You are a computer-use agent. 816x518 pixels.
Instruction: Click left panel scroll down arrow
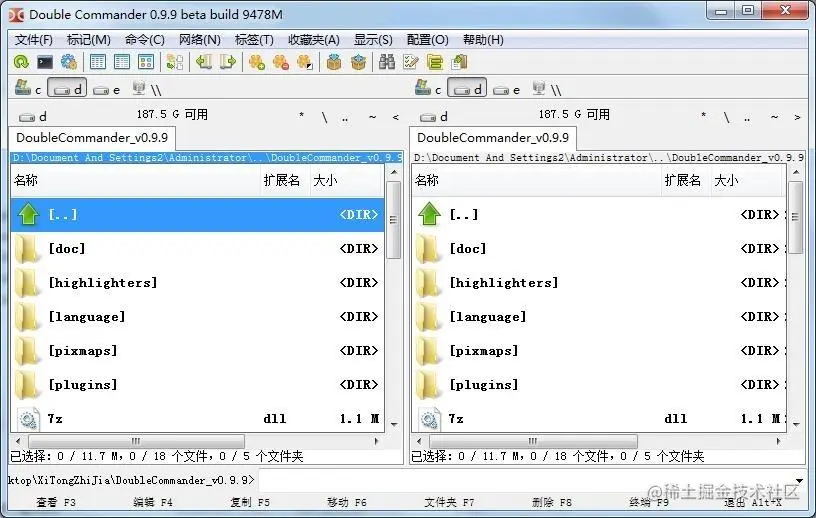coord(394,424)
